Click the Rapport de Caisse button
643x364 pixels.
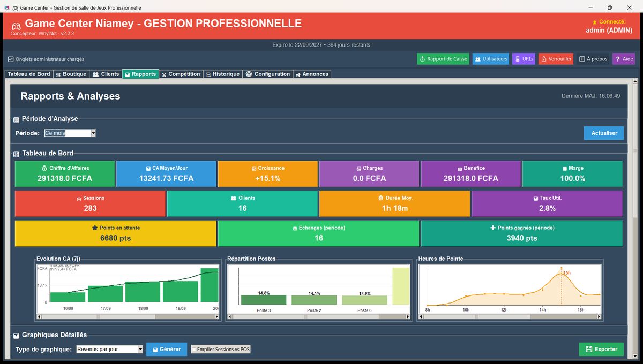pyautogui.click(x=443, y=59)
